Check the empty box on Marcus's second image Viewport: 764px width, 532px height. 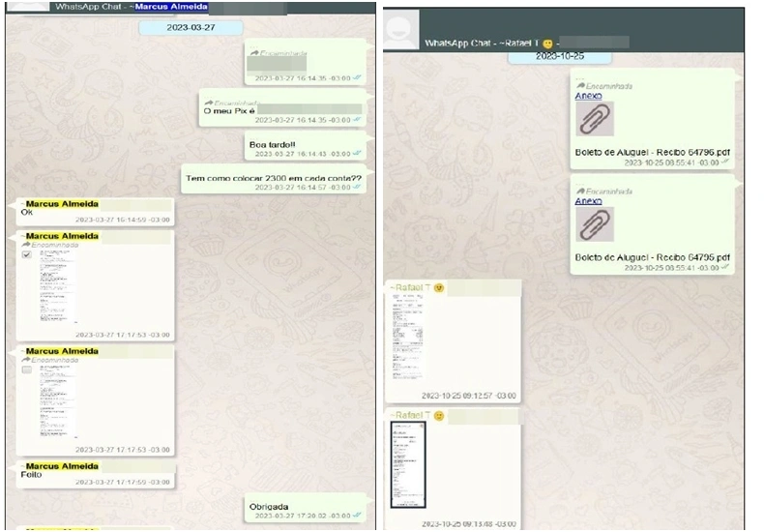(x=27, y=369)
